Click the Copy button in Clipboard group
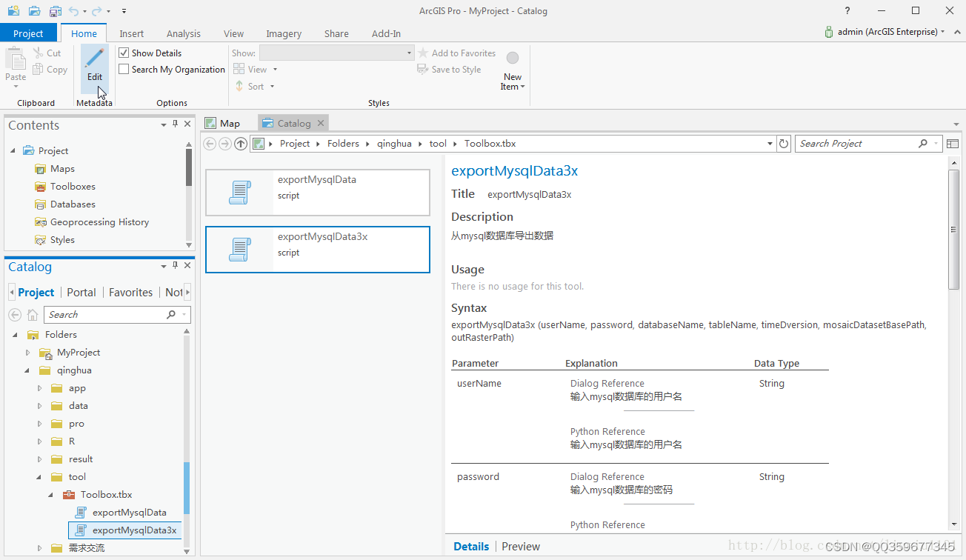The image size is (966, 560). point(50,70)
